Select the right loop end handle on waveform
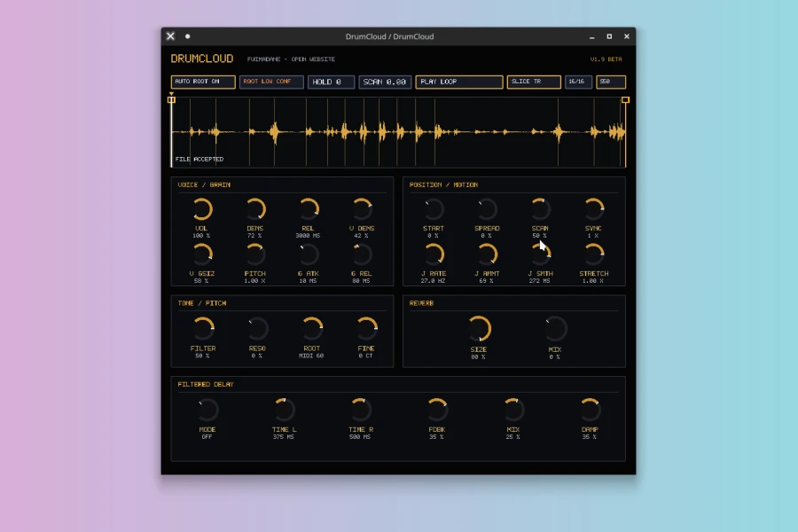Image resolution: width=798 pixels, height=532 pixels. point(625,100)
